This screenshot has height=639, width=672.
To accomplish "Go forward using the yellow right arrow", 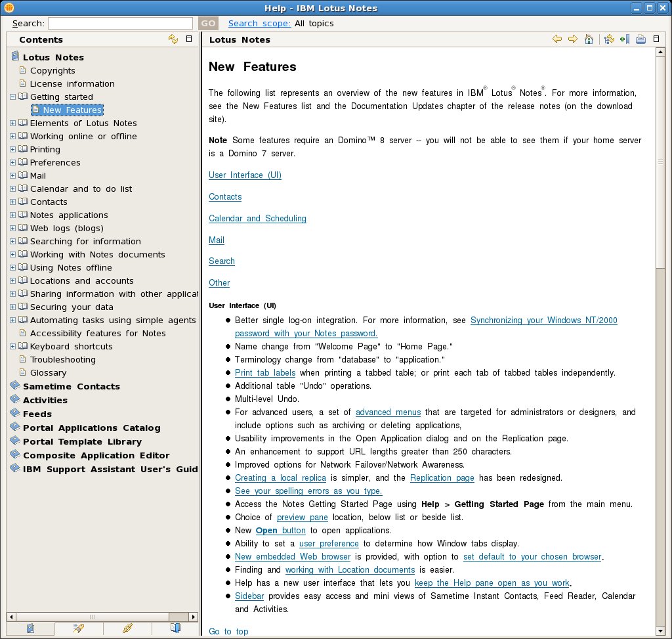I will (x=572, y=39).
